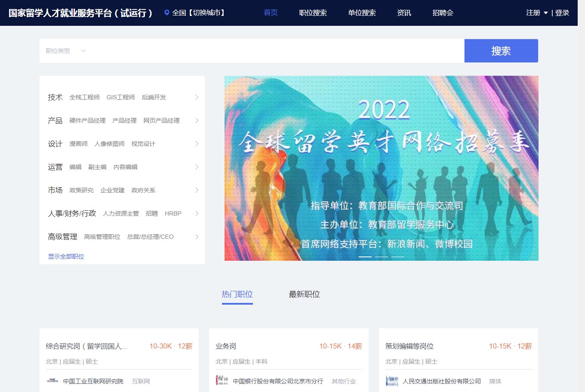Select the second carousel indicator dot
Viewport: 585px width, 392px height.
click(381, 256)
